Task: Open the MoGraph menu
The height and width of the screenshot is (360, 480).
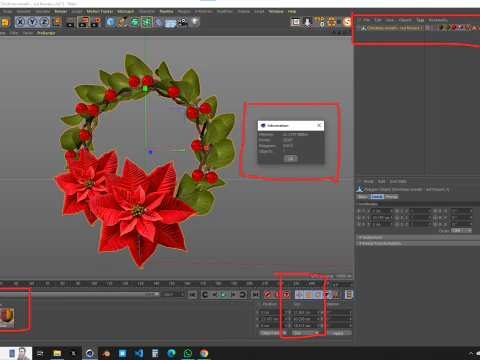Action: click(x=126, y=11)
